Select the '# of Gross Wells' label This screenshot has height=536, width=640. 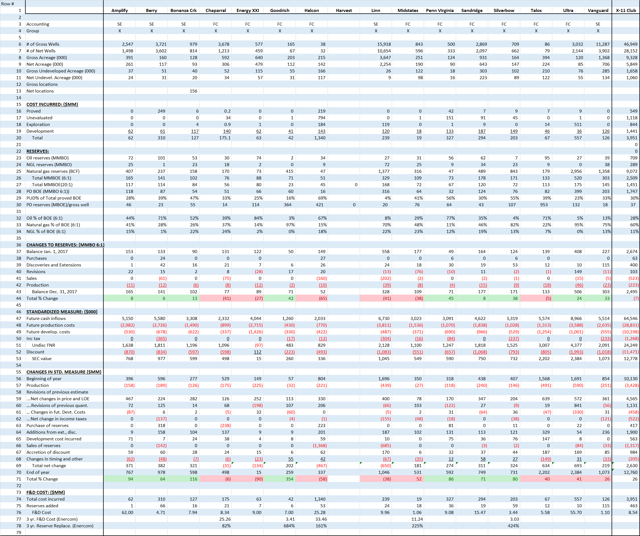(43, 44)
